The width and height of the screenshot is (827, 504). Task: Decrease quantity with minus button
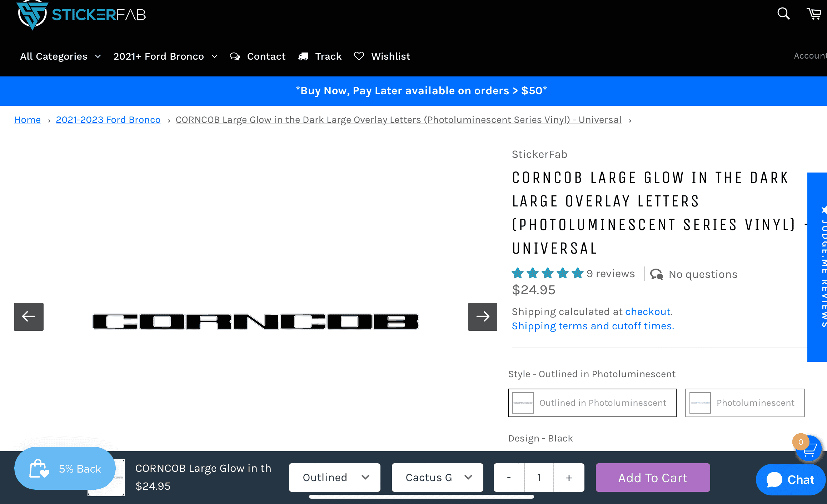tap(509, 478)
